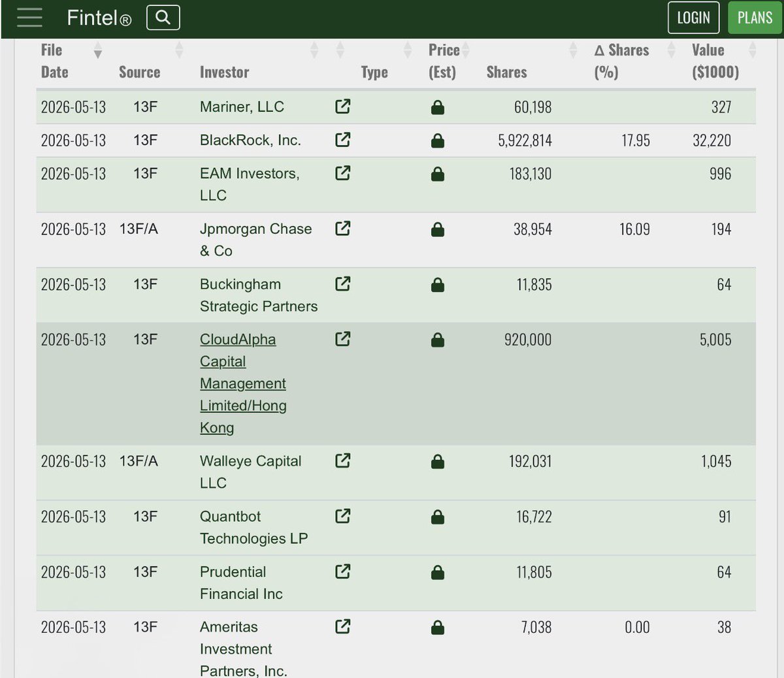Viewport: 784px width, 678px height.
Task: Open the hamburger menu
Action: [x=29, y=18]
